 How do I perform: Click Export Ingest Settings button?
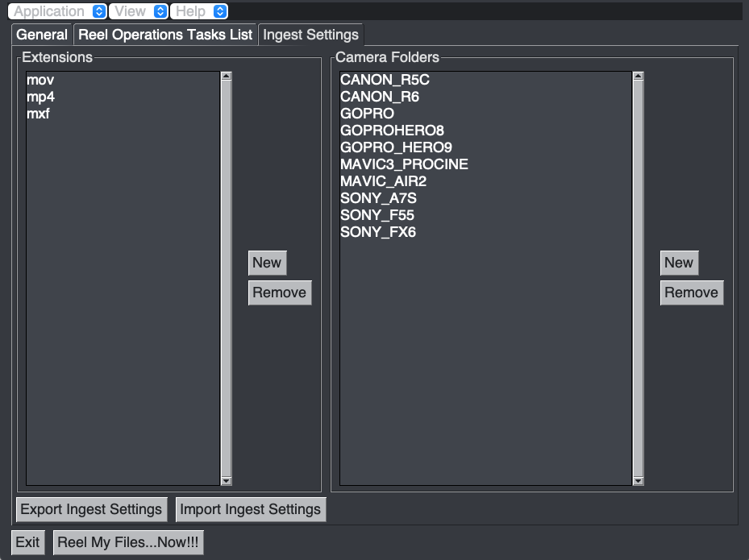[x=91, y=509]
